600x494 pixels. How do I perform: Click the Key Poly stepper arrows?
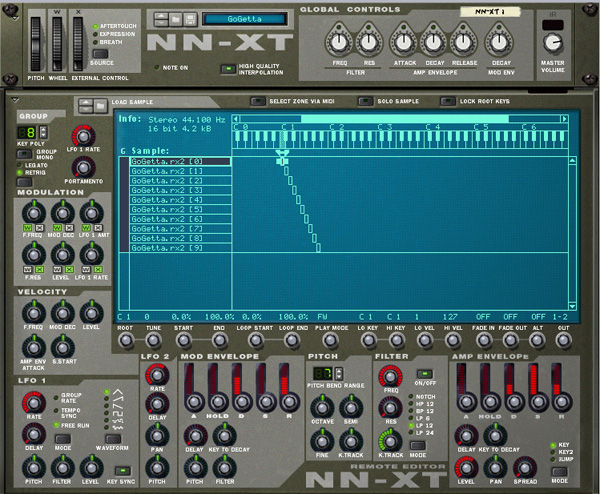pos(44,132)
